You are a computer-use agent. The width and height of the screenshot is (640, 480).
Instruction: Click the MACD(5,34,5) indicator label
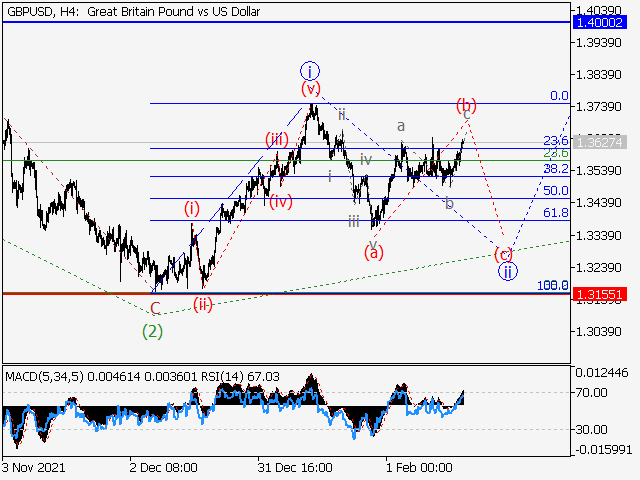click(x=44, y=376)
